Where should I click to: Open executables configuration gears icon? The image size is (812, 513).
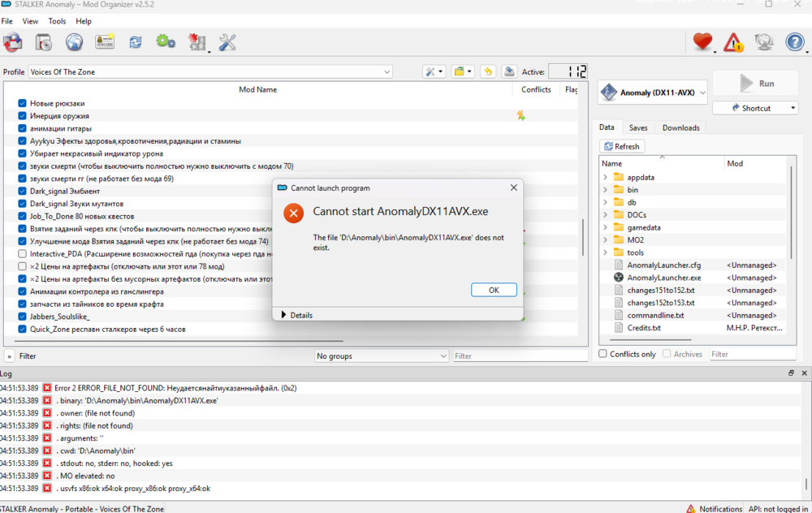coord(166,42)
